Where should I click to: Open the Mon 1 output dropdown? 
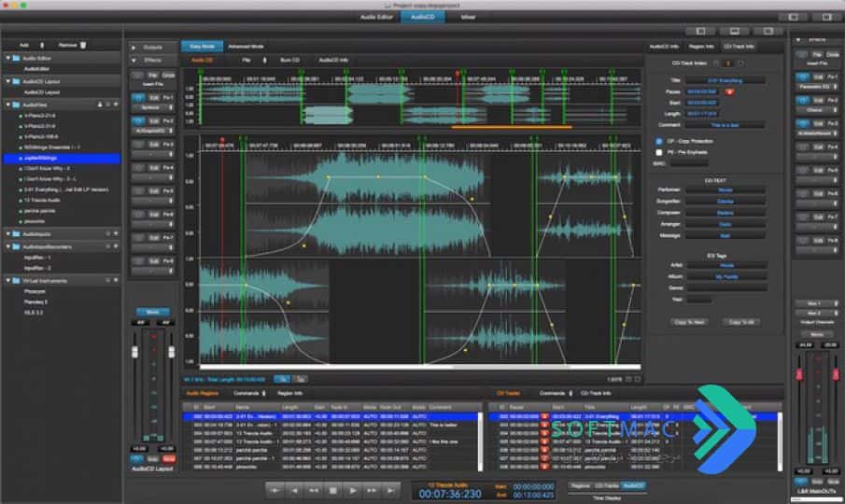click(x=818, y=303)
